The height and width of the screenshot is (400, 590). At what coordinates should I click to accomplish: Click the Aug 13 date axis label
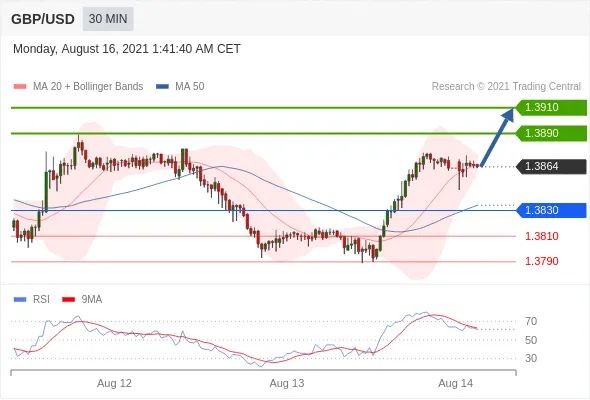tap(287, 383)
